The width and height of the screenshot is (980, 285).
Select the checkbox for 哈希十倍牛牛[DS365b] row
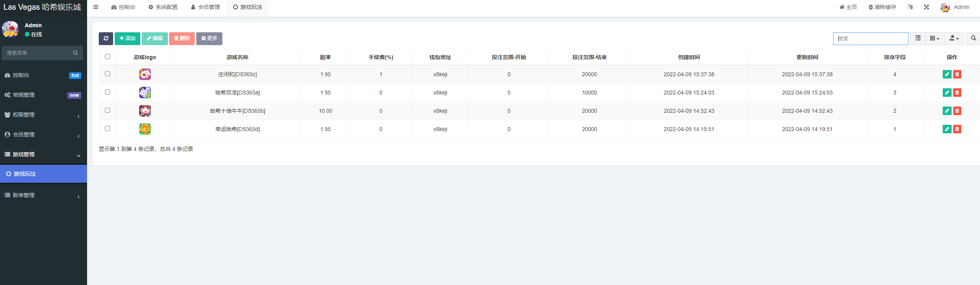coord(108,110)
